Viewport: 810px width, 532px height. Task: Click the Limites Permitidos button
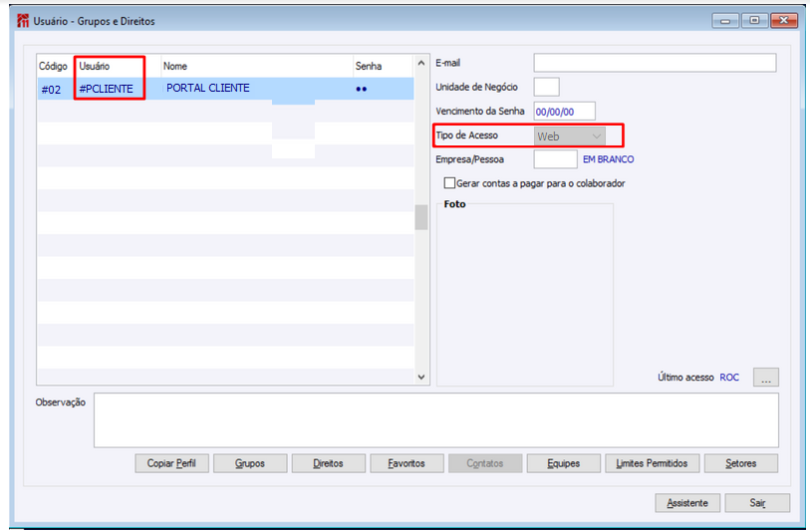[x=652, y=463]
